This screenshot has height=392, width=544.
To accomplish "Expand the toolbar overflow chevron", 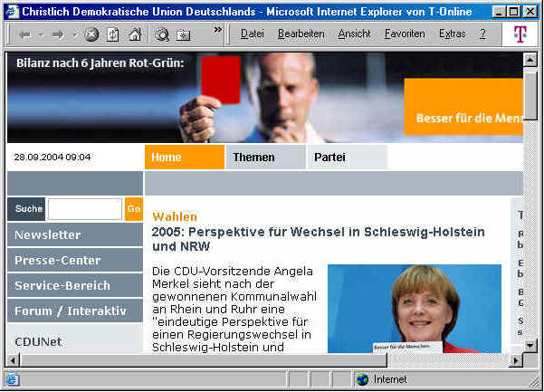I will pyautogui.click(x=217, y=30).
